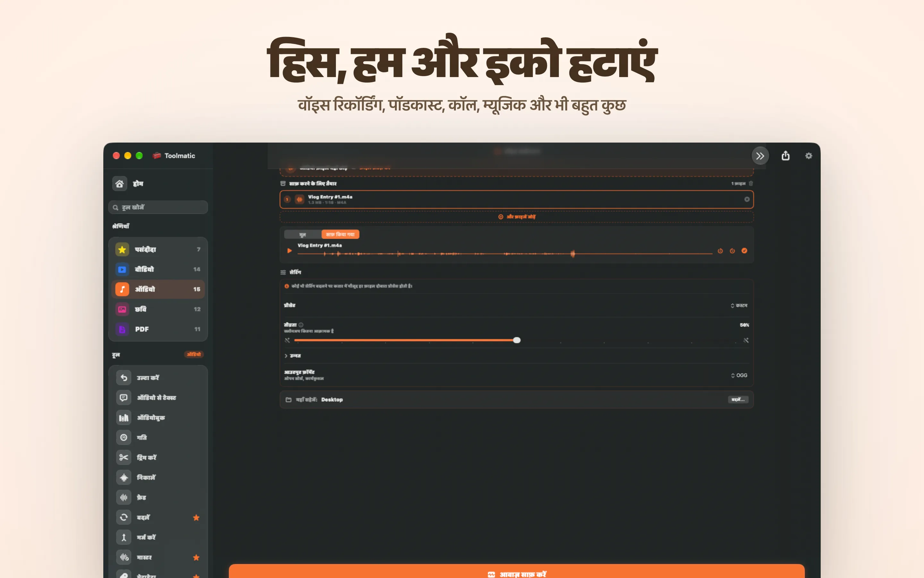Open the settings gear
This screenshot has width=924, height=578.
coord(809,156)
